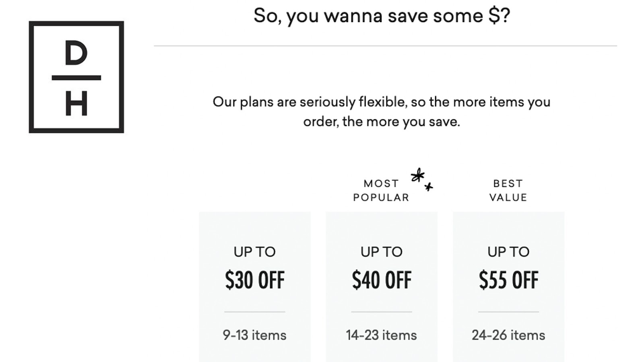Click the divider line under the heading
The width and height of the screenshot is (644, 362).
pyautogui.click(x=385, y=46)
